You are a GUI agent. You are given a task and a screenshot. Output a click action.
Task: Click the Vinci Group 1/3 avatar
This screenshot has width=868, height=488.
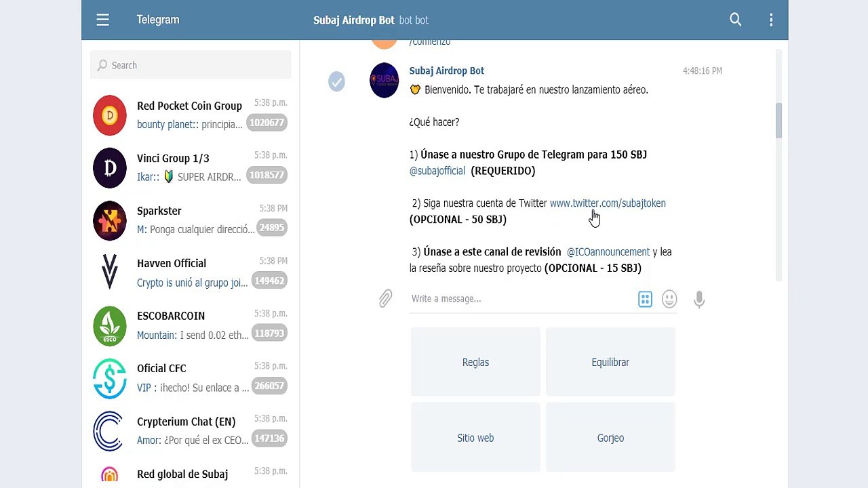(110, 167)
